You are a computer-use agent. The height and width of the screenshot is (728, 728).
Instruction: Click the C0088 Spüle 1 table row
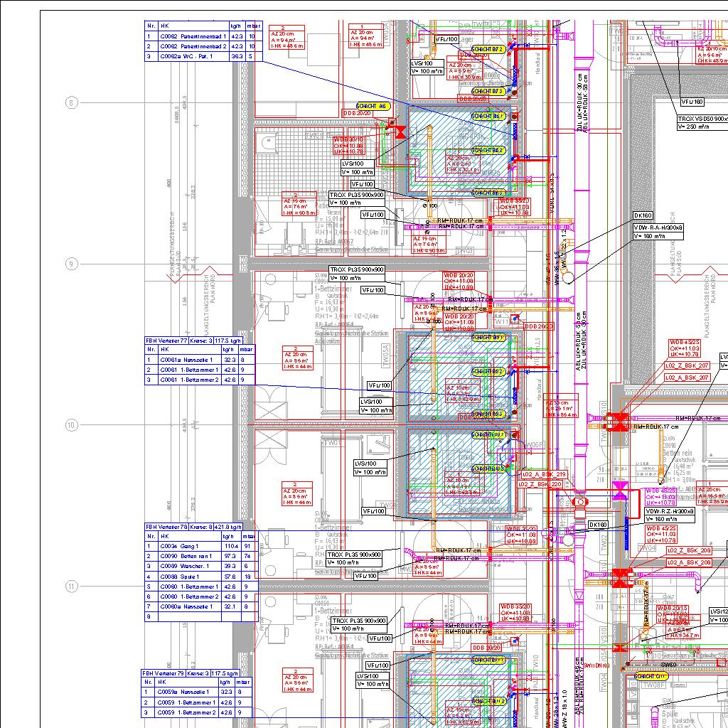tap(200, 577)
